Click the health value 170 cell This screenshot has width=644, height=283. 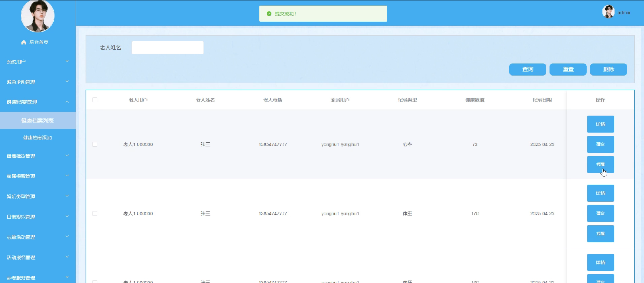[475, 213]
